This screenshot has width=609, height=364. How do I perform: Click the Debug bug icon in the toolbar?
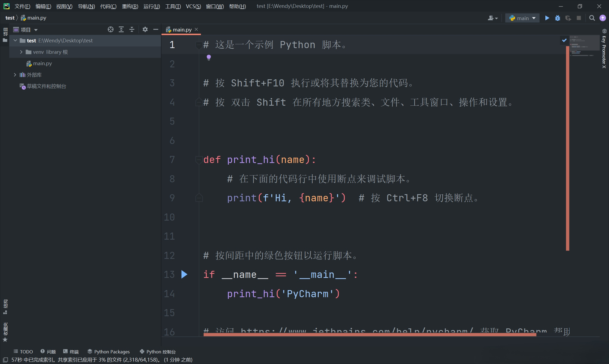pos(557,18)
